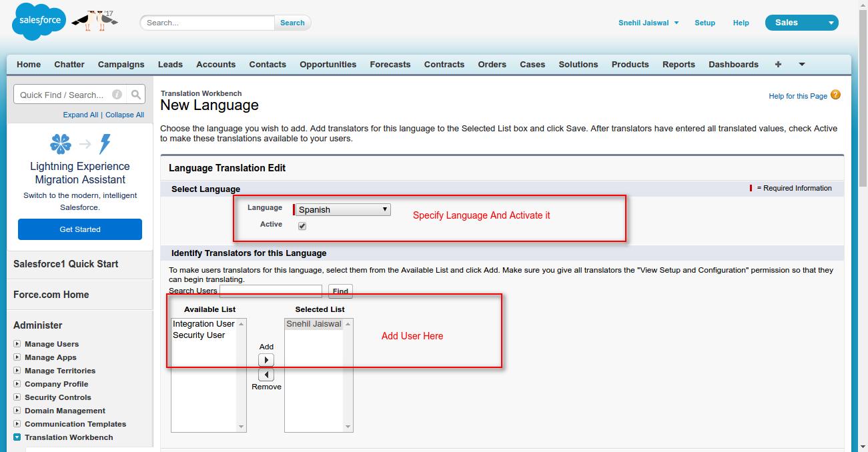Screen dimensions: 868x452
Task: Click the Remove arrow button
Action: pos(266,375)
